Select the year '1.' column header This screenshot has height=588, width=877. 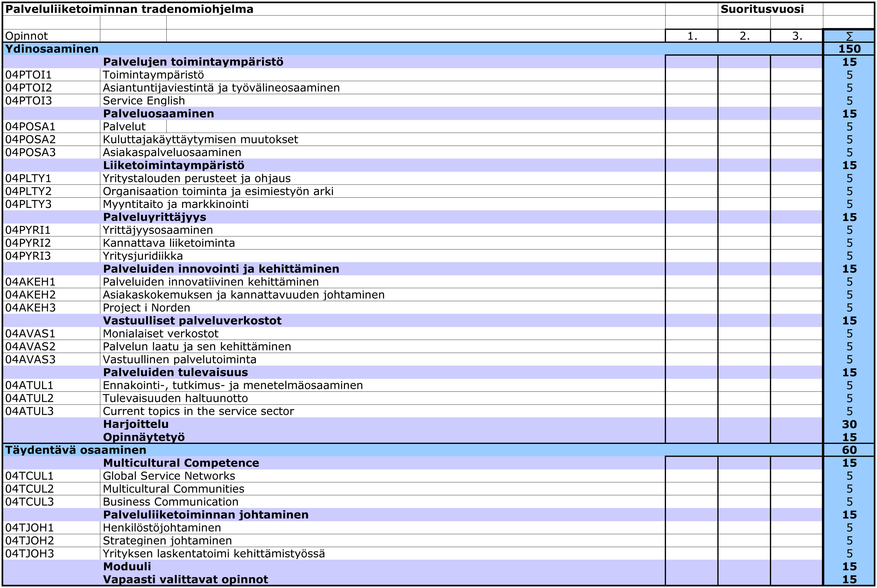coord(692,36)
